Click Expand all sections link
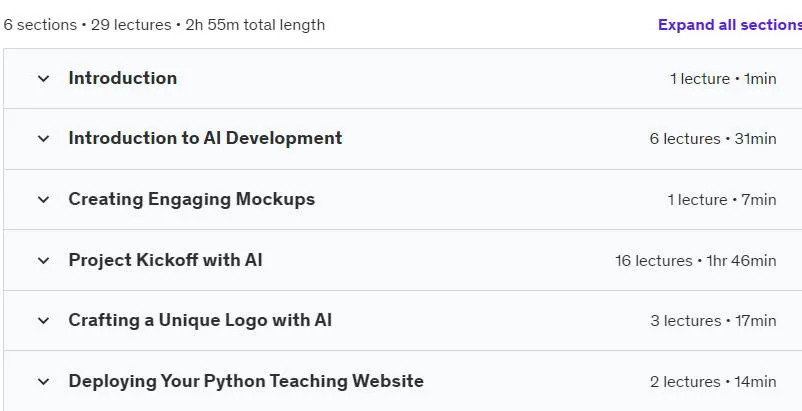This screenshot has width=802, height=411. click(729, 25)
